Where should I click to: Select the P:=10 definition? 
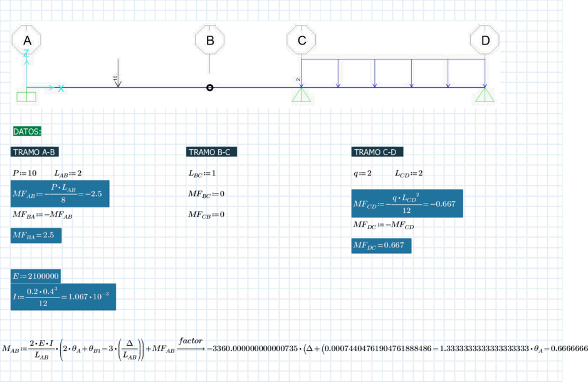click(24, 173)
